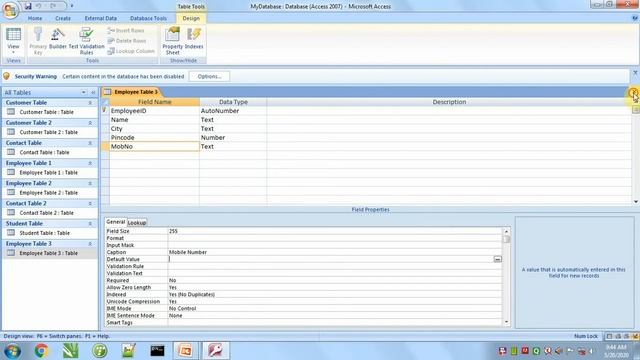640x360 pixels.
Task: Click the Input Mask property field
Action: [x=335, y=245]
